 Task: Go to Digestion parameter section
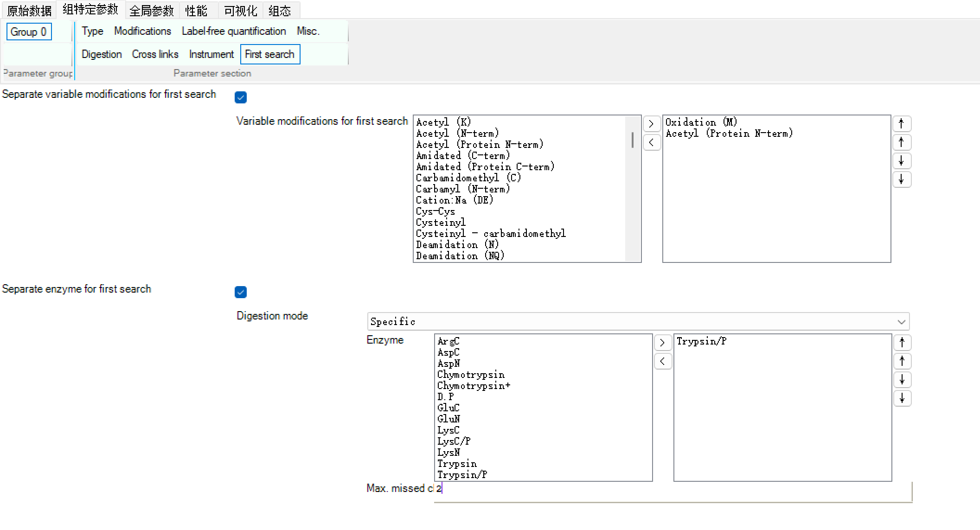(102, 54)
